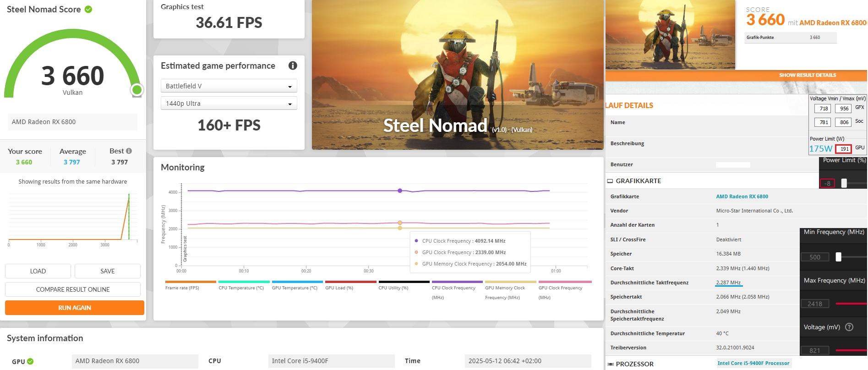Screen dimensions: 868x370
Task: Click the orange RUN AGAIN button
Action: [x=75, y=307]
